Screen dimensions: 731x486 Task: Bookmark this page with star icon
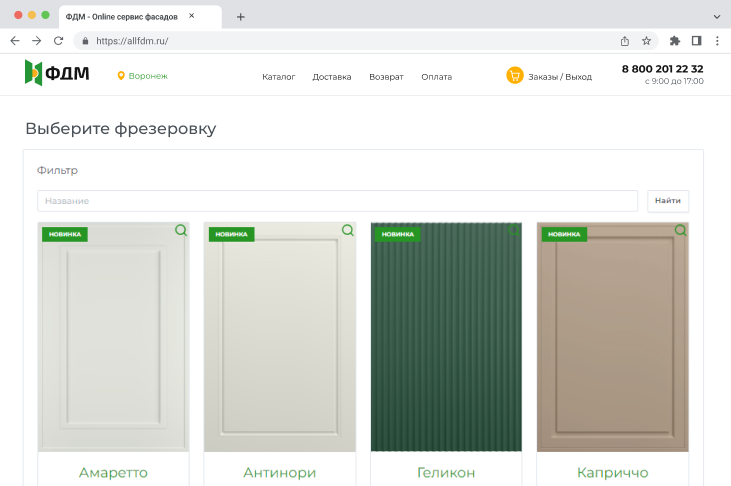647,41
